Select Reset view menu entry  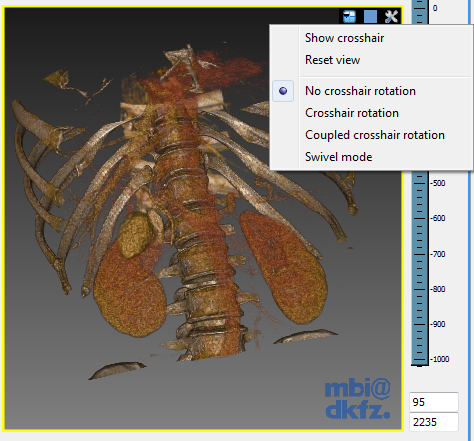(x=333, y=60)
